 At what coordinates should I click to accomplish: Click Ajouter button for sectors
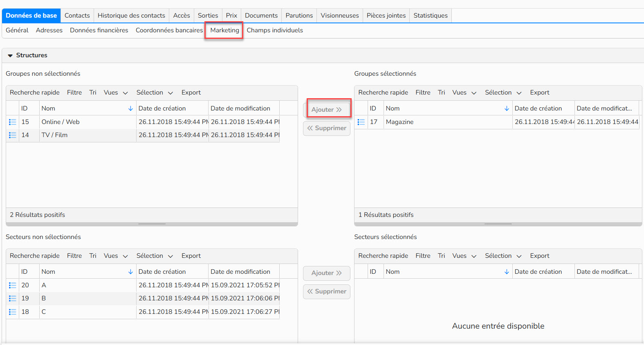coord(327,273)
